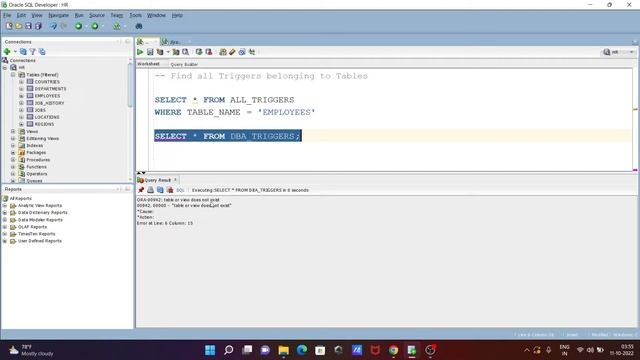The image size is (640, 360).
Task: Expand the Procedures node in the tree
Action: click(x=13, y=160)
